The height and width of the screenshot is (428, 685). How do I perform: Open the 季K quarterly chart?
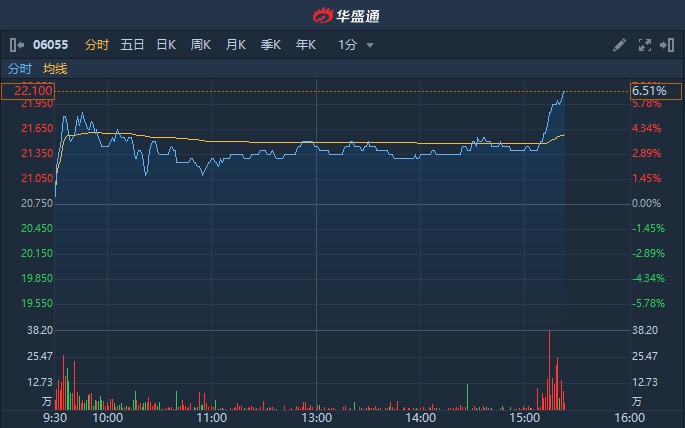(271, 45)
